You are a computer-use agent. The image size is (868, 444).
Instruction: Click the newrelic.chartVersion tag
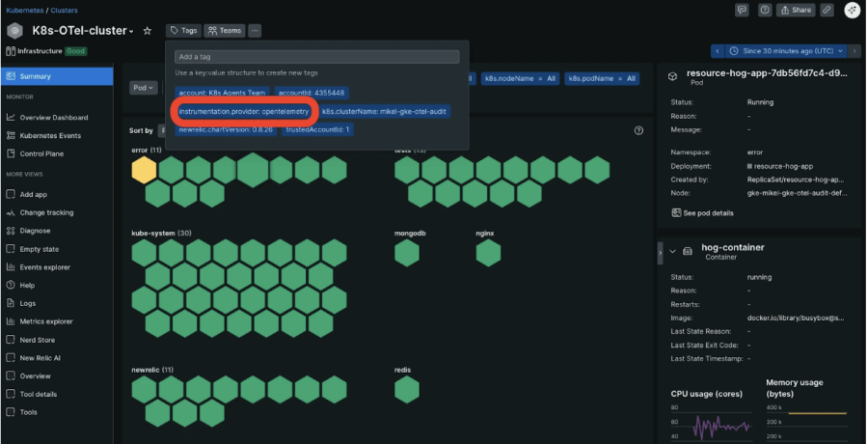[226, 129]
